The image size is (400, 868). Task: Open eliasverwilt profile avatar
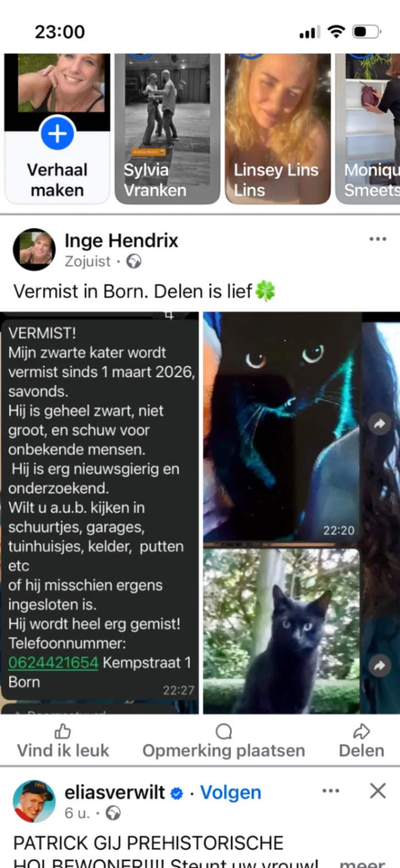34,802
